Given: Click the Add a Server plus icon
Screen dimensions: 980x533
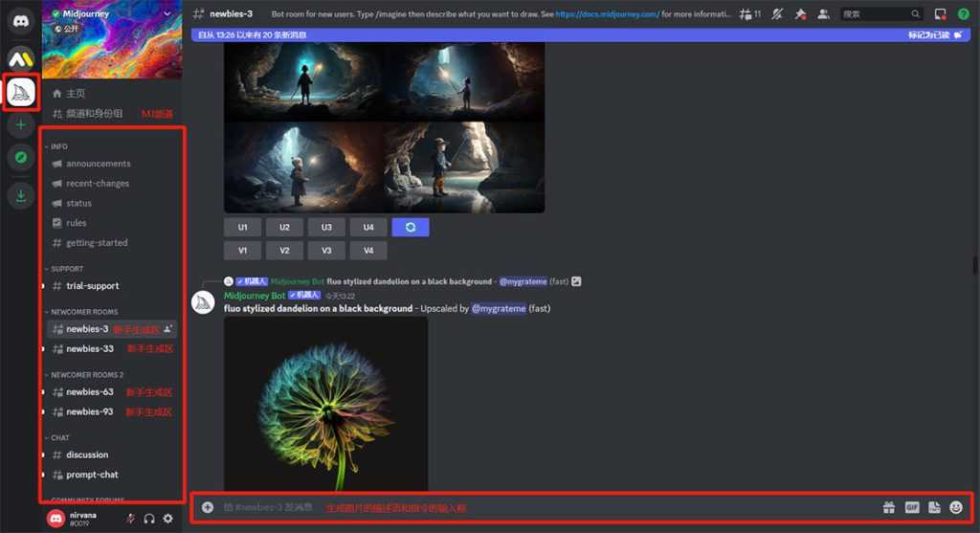Looking at the screenshot, I should click(21, 125).
